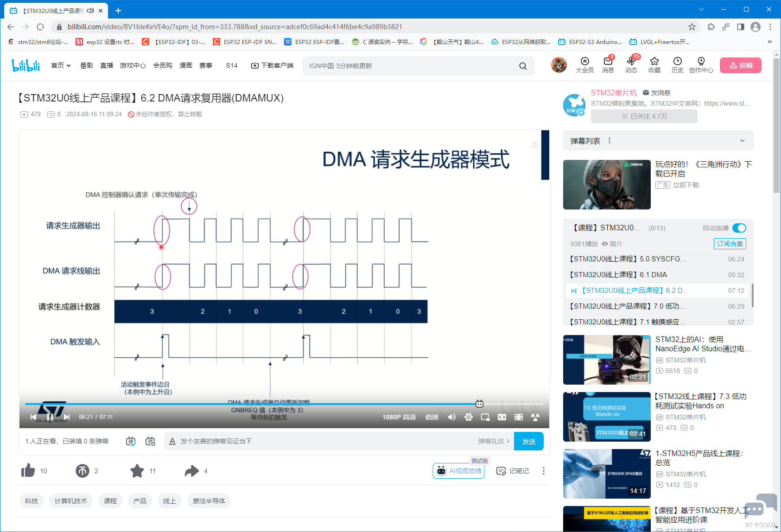Give coins with the coin icon
This screenshot has width=781, height=532.
83,471
